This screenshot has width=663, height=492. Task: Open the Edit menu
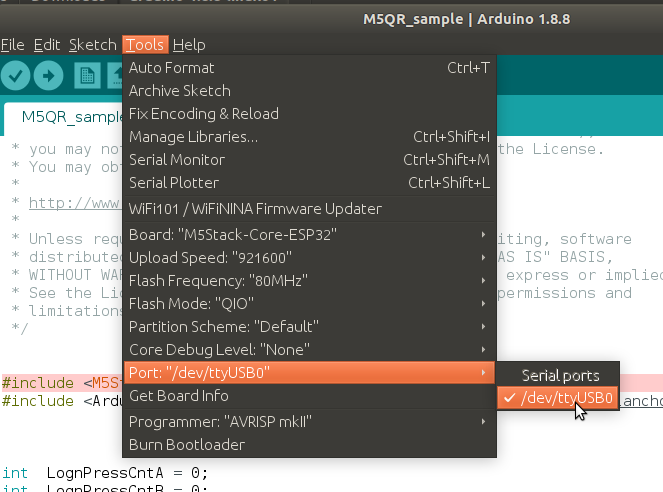point(47,45)
